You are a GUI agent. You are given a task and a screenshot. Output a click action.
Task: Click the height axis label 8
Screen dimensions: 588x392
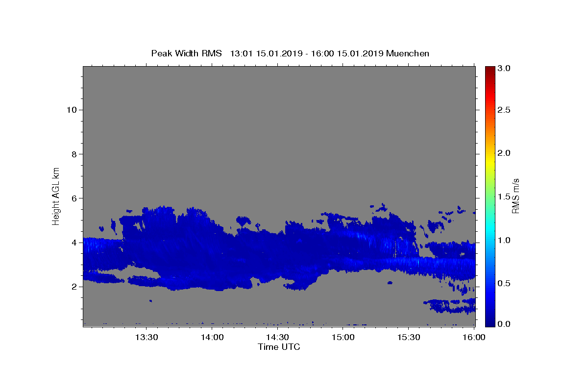74,154
